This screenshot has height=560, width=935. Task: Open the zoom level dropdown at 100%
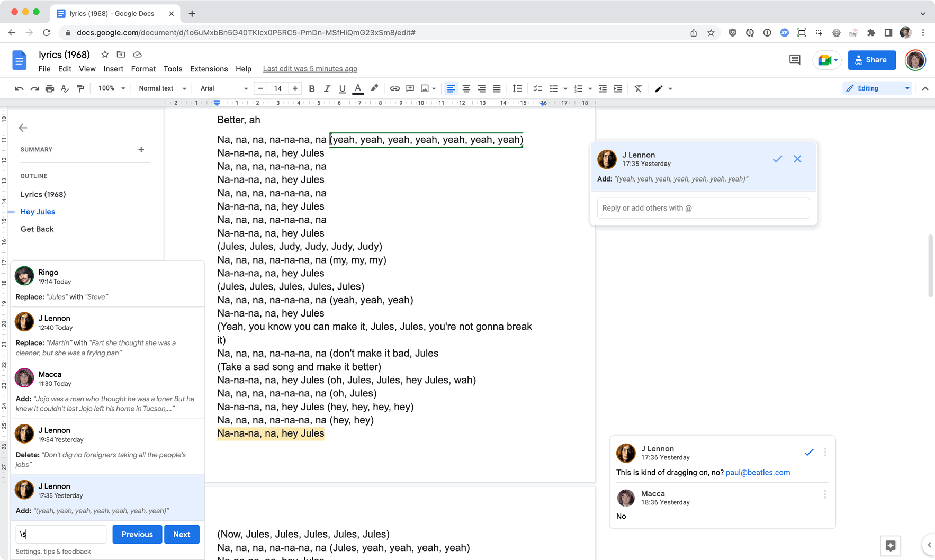click(111, 88)
